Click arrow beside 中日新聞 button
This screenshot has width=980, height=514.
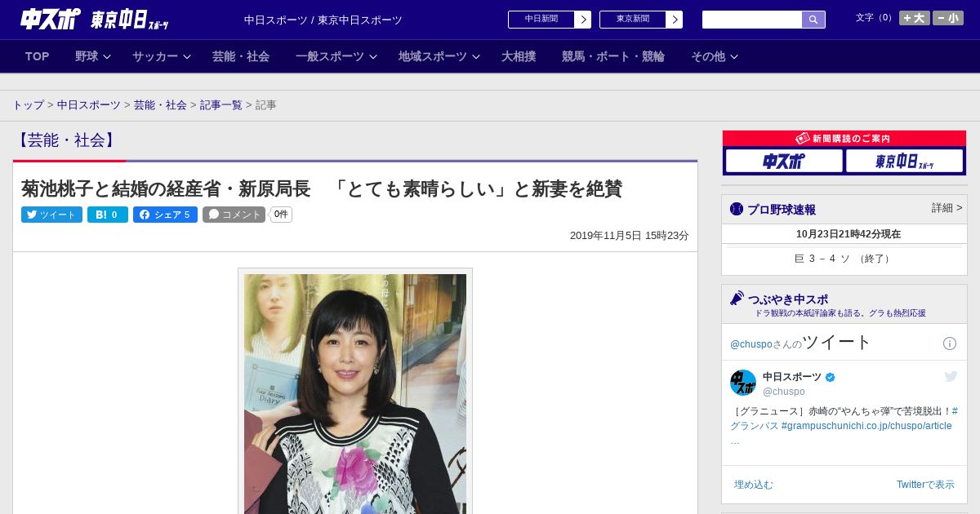(583, 20)
